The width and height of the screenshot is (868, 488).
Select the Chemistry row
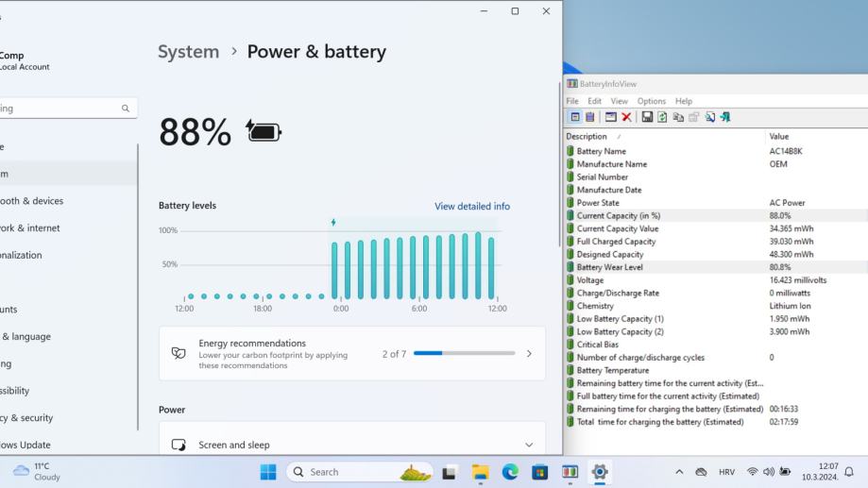pyautogui.click(x=716, y=306)
